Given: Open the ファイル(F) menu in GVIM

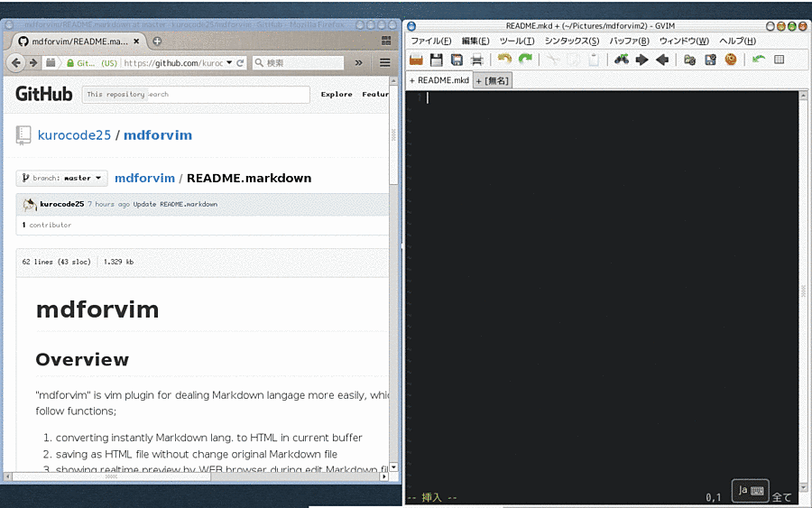Looking at the screenshot, I should (431, 41).
